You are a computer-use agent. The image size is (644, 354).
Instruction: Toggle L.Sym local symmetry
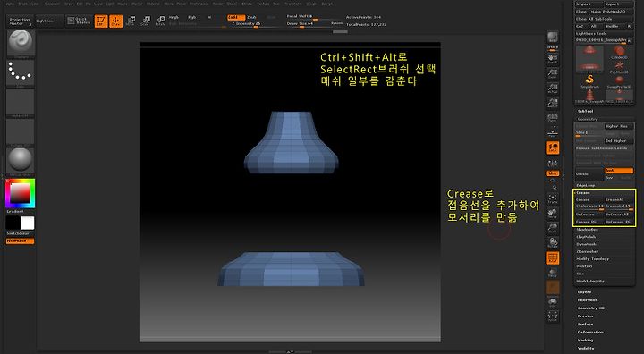tap(553, 164)
